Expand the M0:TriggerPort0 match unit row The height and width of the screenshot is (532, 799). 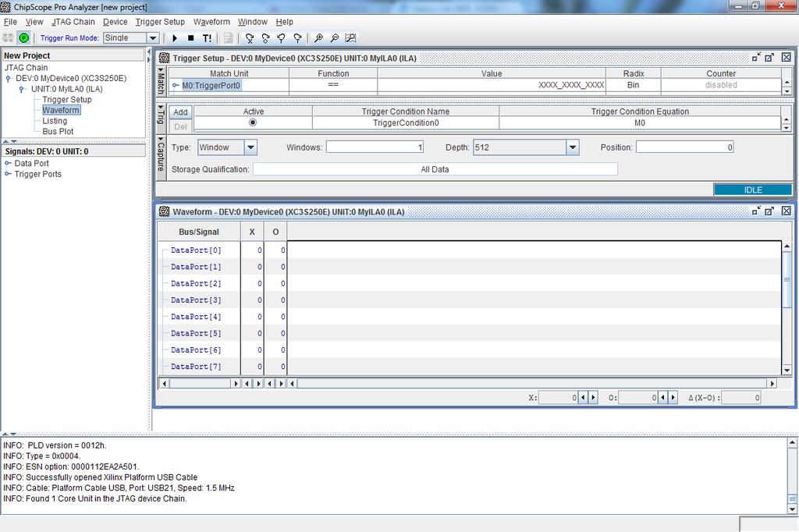pyautogui.click(x=176, y=85)
